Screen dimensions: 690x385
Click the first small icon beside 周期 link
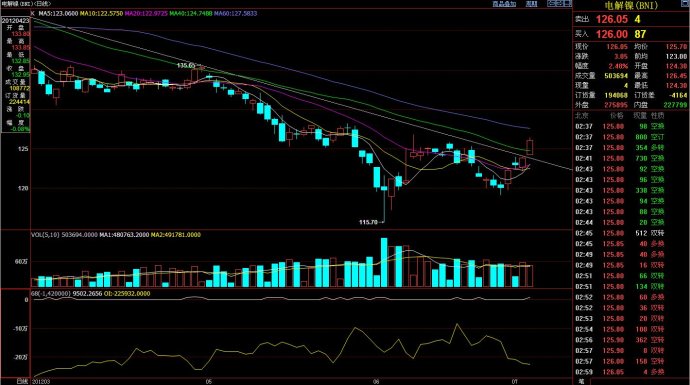pyautogui.click(x=551, y=4)
